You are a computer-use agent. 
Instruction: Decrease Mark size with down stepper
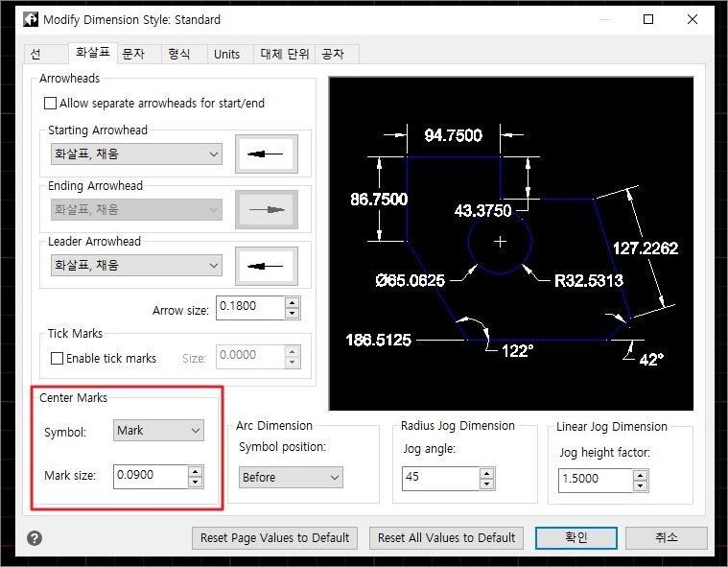coord(196,482)
